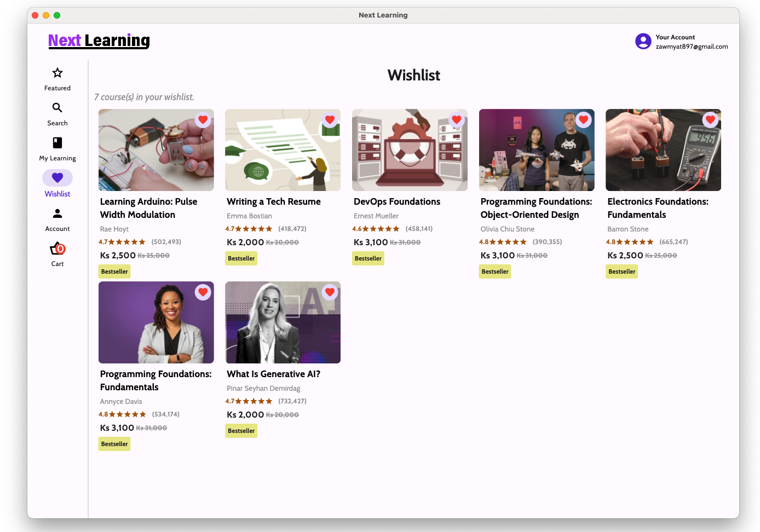Click Bestseller badge under Electronics Foundations
The width and height of the screenshot is (760, 532).
tap(621, 271)
